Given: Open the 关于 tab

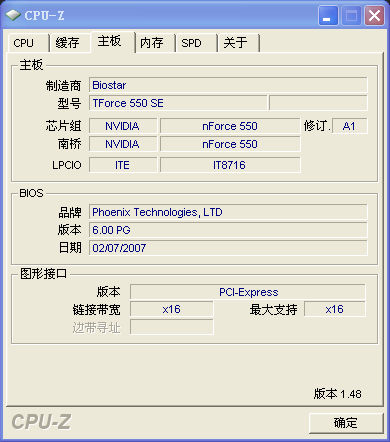Looking at the screenshot, I should [238, 43].
